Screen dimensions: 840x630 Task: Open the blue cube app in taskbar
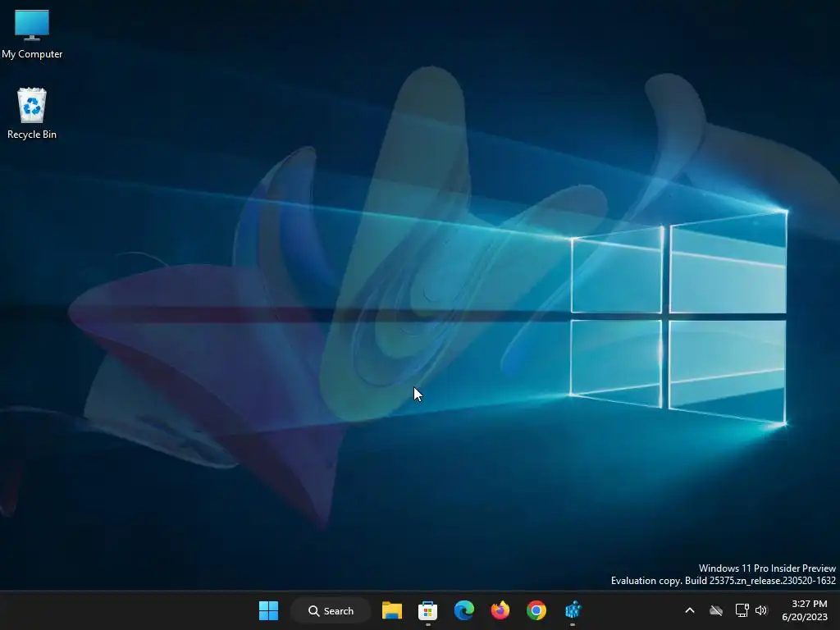(x=573, y=610)
